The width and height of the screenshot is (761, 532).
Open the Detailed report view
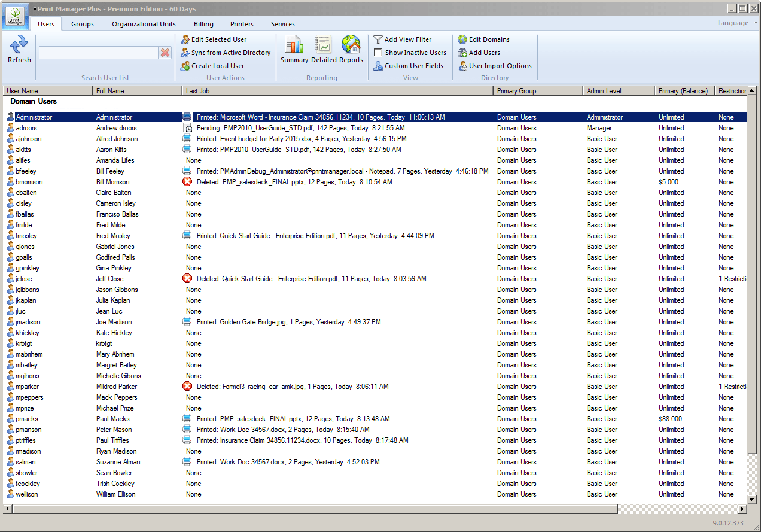click(322, 48)
